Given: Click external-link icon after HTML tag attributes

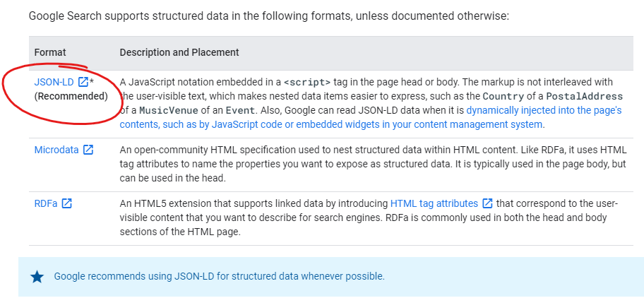Looking at the screenshot, I should [x=487, y=203].
